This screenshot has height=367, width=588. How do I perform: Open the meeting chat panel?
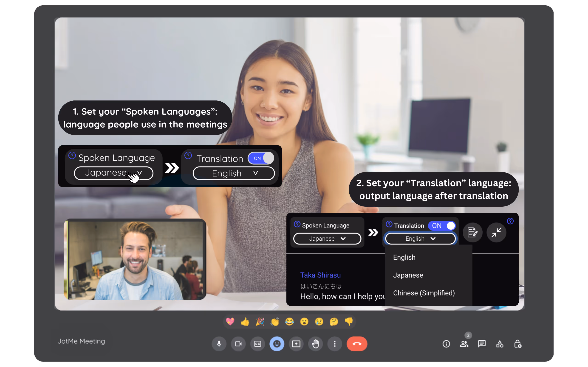point(482,344)
